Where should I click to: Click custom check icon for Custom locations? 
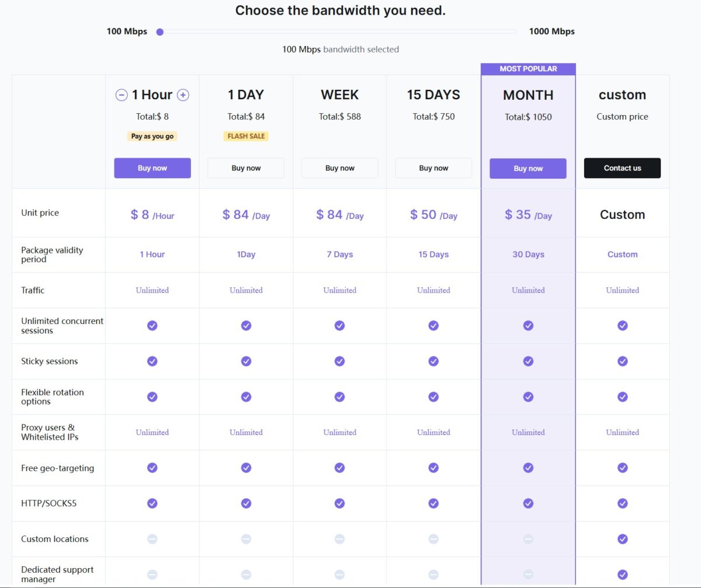pyautogui.click(x=623, y=539)
